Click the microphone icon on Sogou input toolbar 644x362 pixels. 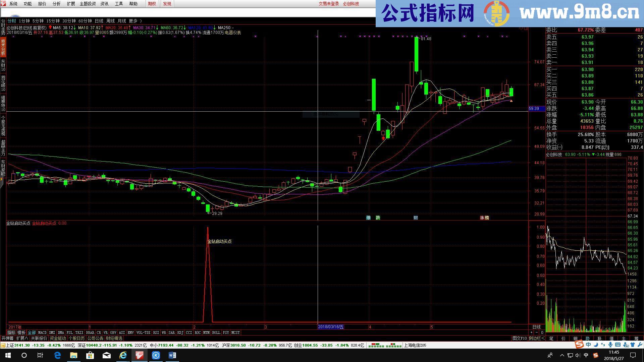click(610, 345)
